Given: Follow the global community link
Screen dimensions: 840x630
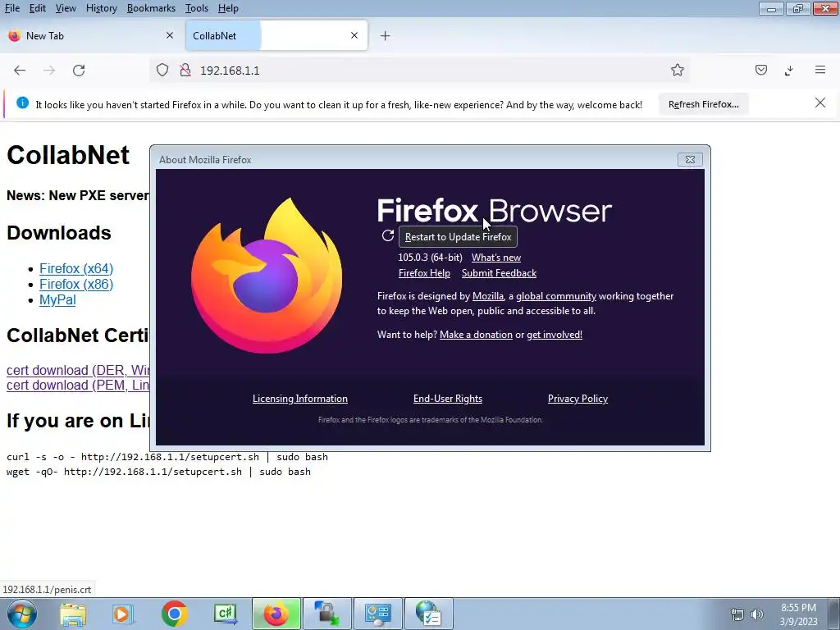Looking at the screenshot, I should [556, 296].
